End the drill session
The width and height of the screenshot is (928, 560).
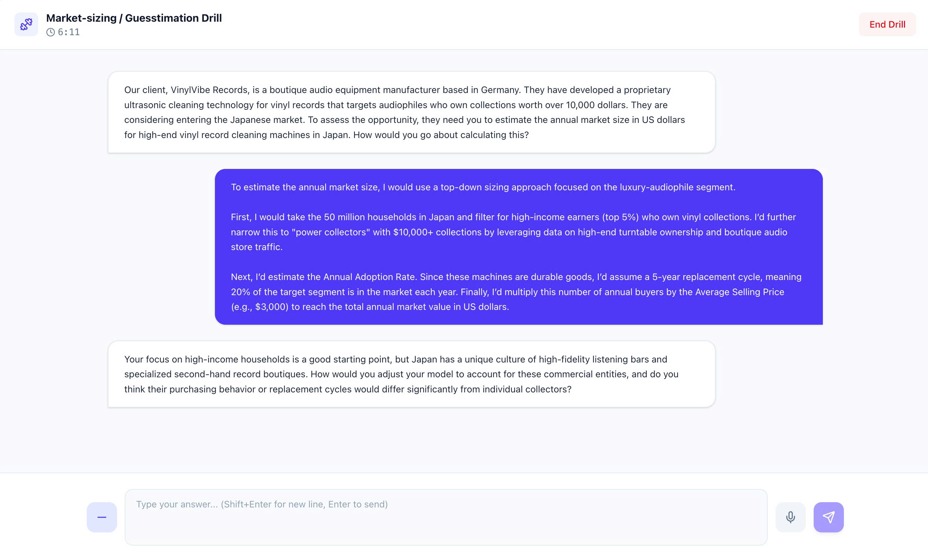click(x=887, y=24)
